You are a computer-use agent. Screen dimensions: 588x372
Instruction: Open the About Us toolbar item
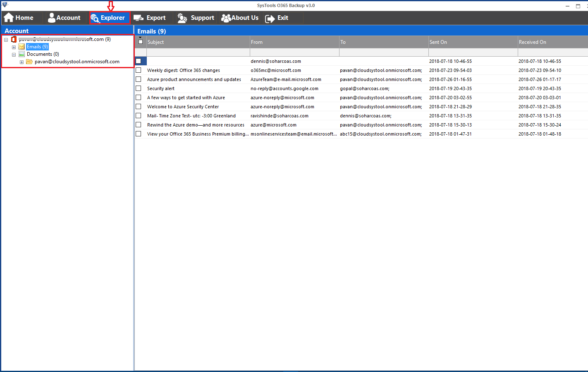[240, 18]
